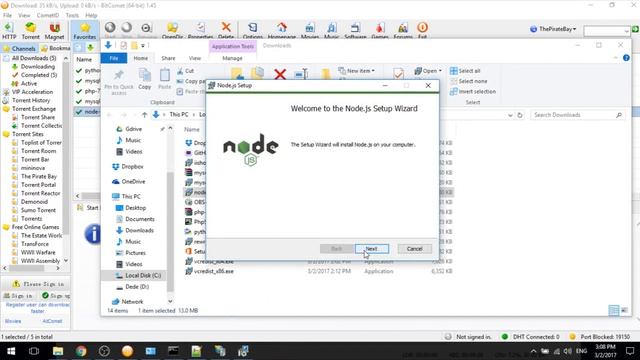Select The Pirate Bay in Torrent Sites
640x360 pixels.
point(39,176)
